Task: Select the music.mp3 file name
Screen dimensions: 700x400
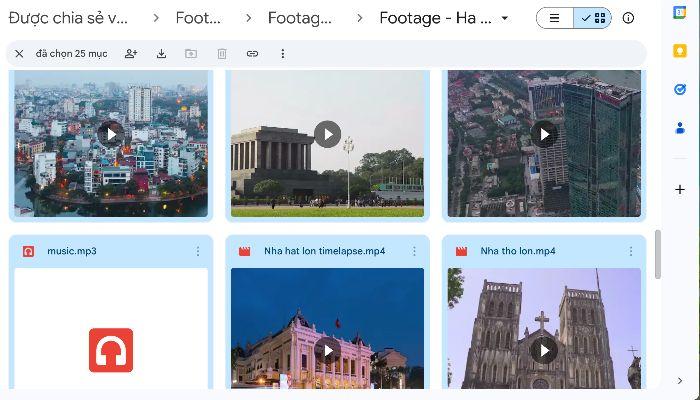Action: coord(72,251)
